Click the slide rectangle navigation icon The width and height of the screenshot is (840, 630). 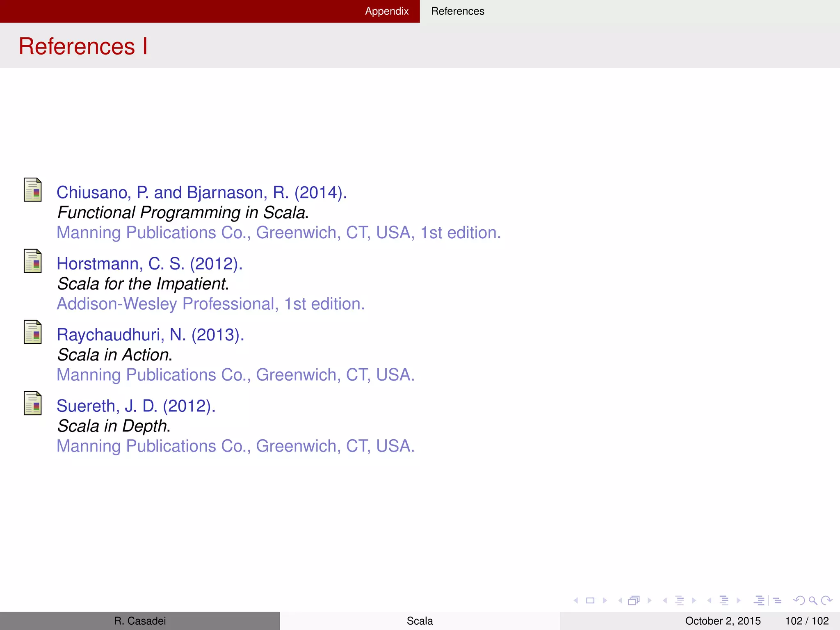click(590, 600)
